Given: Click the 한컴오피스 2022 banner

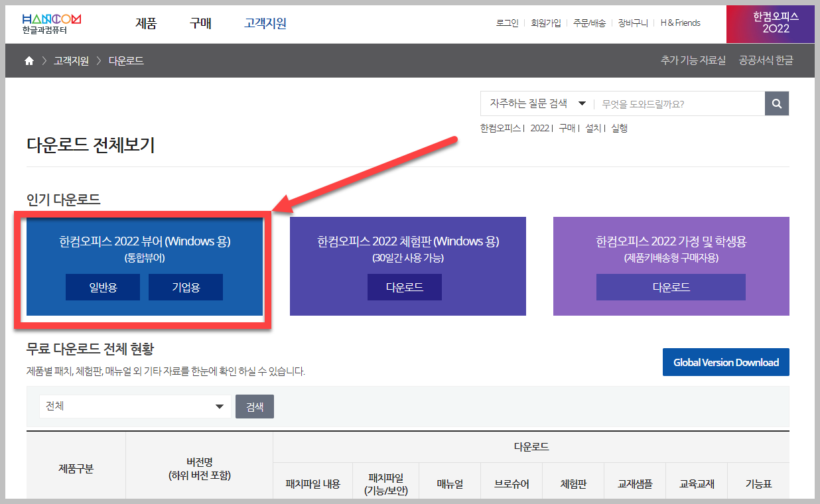Looking at the screenshot, I should click(770, 24).
